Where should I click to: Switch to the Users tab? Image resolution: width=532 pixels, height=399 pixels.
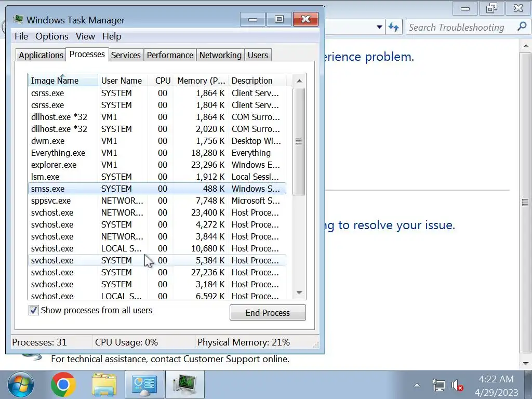258,55
